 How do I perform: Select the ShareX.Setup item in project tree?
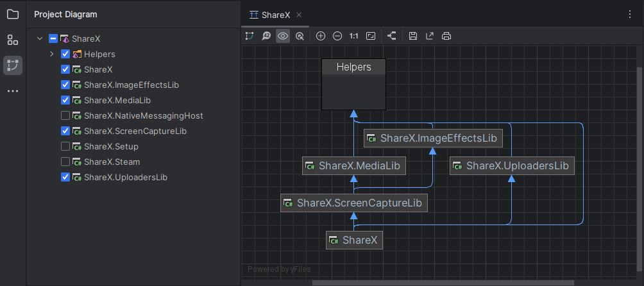pos(111,147)
